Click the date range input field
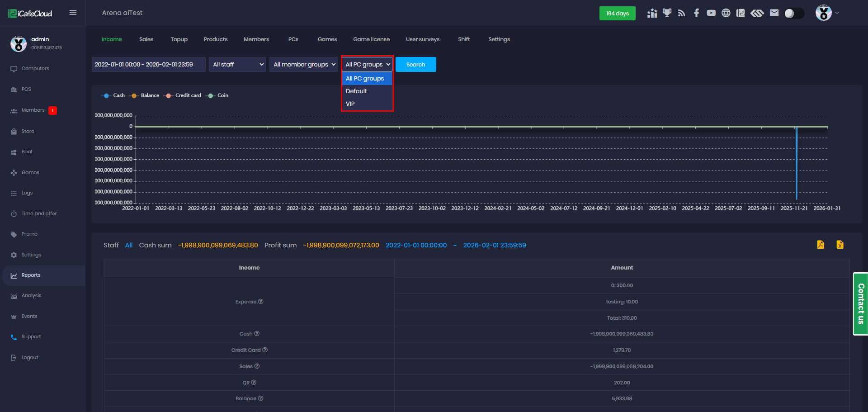This screenshot has height=412, width=868. (148, 65)
